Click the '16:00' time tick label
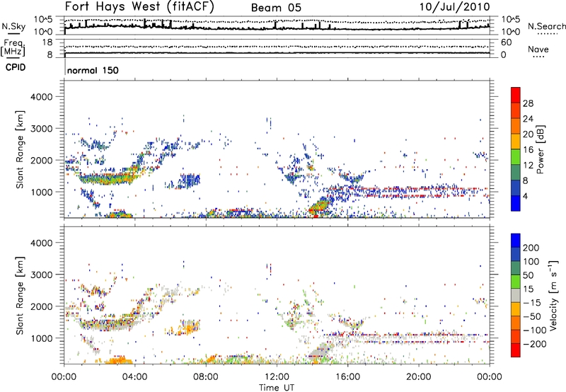Viewport: 566px width, 392px height. coord(347,377)
